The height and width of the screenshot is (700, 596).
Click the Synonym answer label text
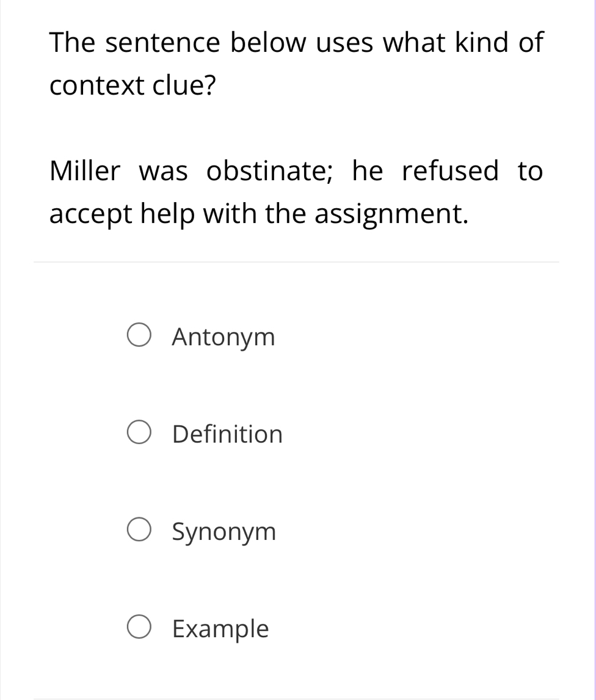pos(224,533)
